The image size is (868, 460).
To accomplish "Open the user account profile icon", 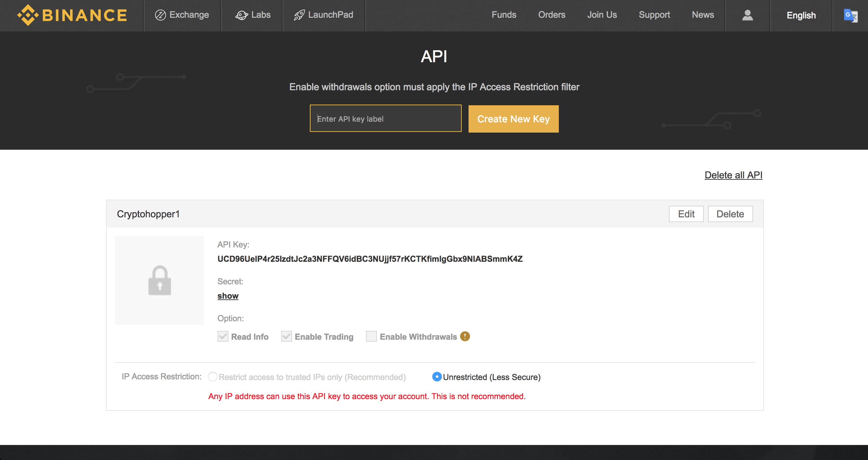I will coord(747,15).
